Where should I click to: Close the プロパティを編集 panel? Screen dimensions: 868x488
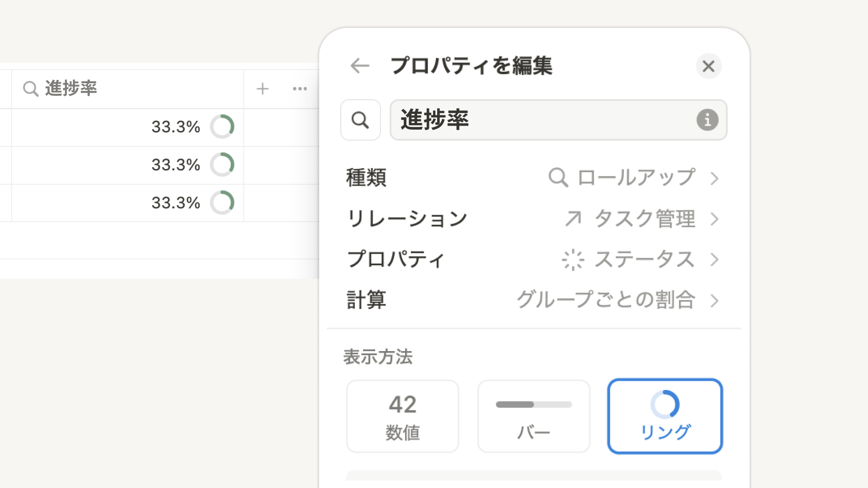(x=708, y=66)
